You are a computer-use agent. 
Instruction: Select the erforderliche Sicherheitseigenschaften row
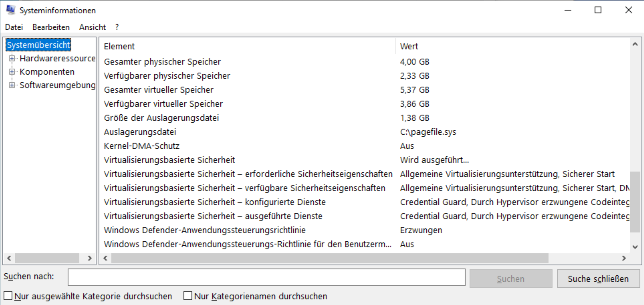(365, 174)
